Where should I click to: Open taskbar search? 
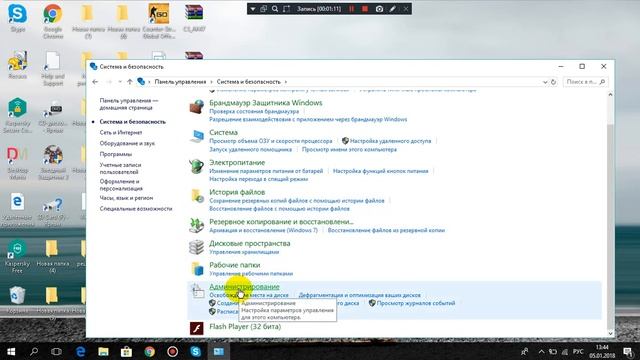34,351
